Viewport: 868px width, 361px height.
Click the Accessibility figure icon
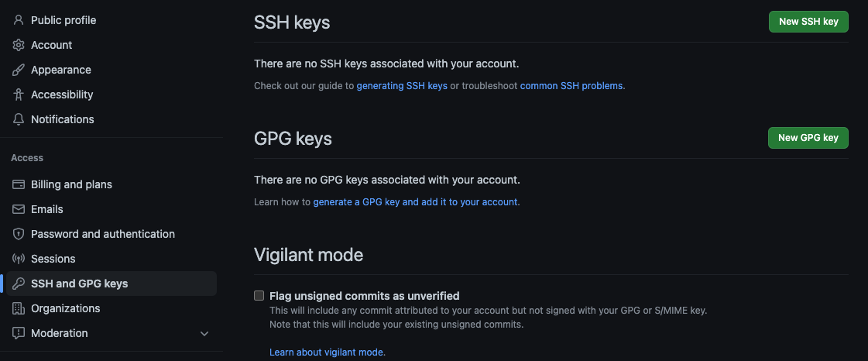click(x=19, y=95)
